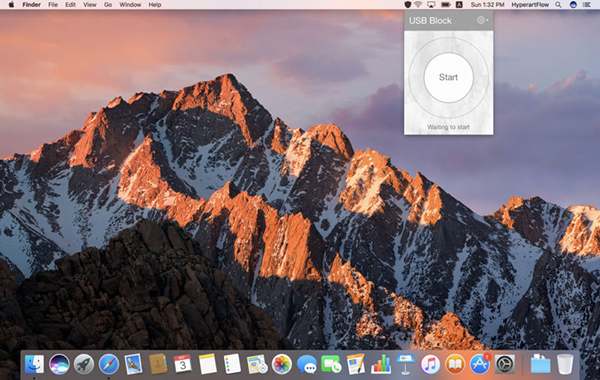Click the round Start button
The image size is (600, 380).
coord(448,77)
